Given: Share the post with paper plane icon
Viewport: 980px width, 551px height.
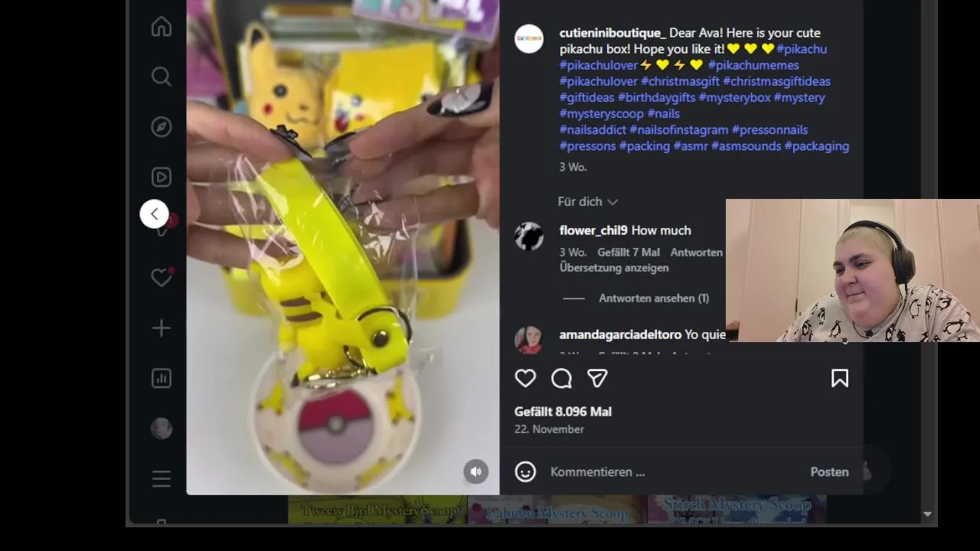Looking at the screenshot, I should tap(597, 378).
